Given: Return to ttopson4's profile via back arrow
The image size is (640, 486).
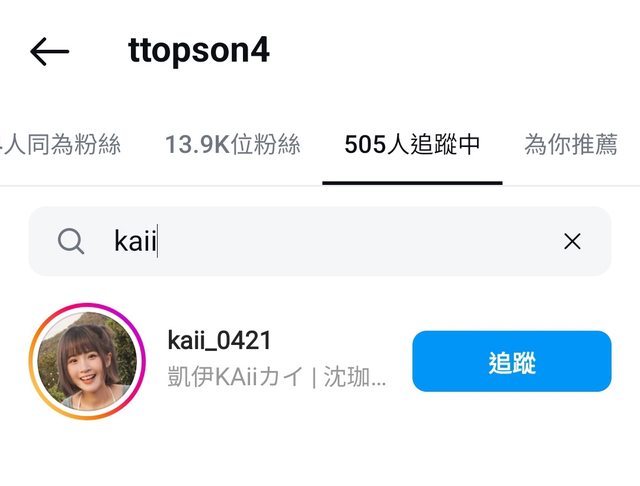Looking at the screenshot, I should [49, 51].
